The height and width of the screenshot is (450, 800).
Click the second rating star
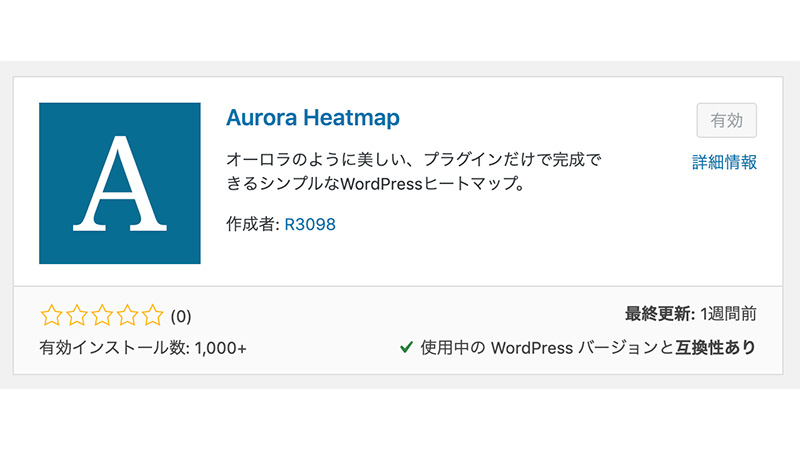click(x=77, y=315)
